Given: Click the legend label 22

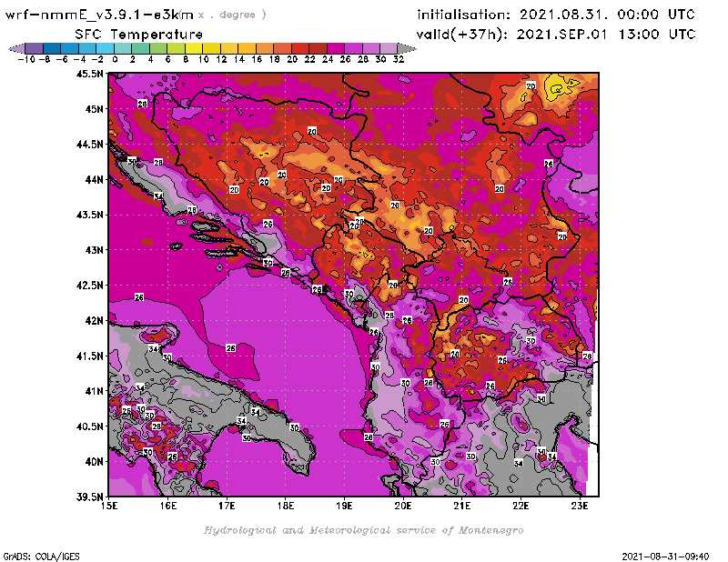Looking at the screenshot, I should tap(309, 59).
